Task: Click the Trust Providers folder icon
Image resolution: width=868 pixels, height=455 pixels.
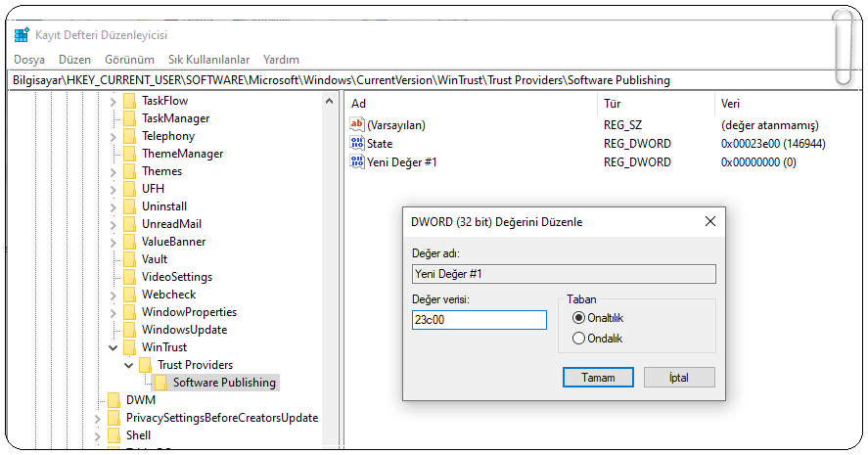Action: tap(145, 365)
